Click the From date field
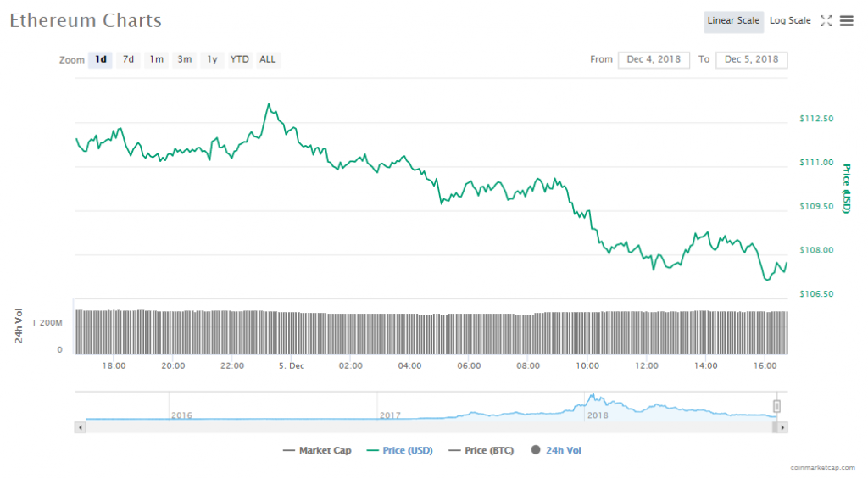 point(654,59)
